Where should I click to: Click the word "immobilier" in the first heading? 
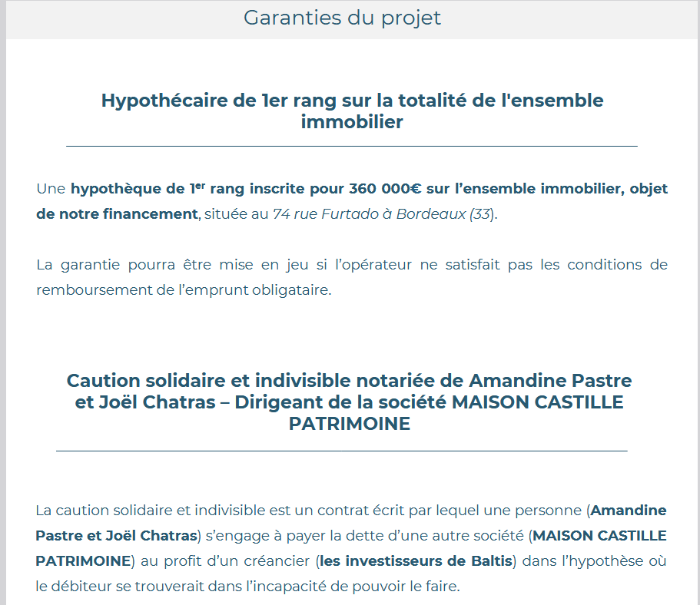pos(352,122)
